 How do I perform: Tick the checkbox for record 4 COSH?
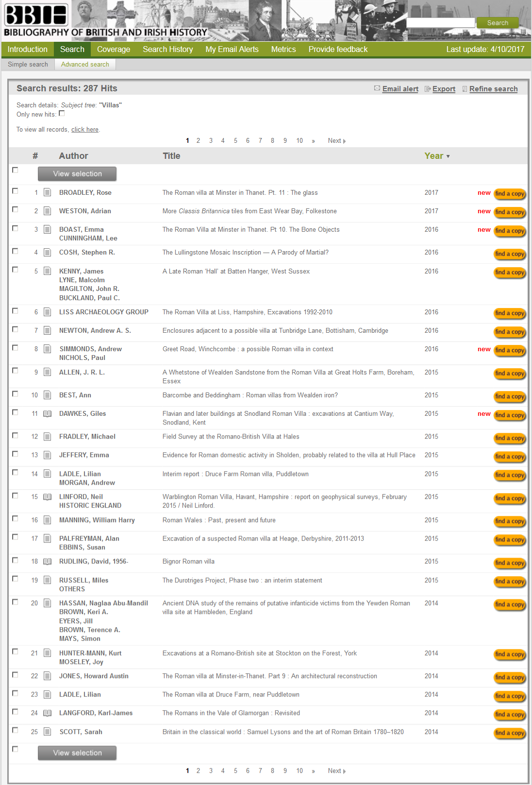click(x=15, y=251)
